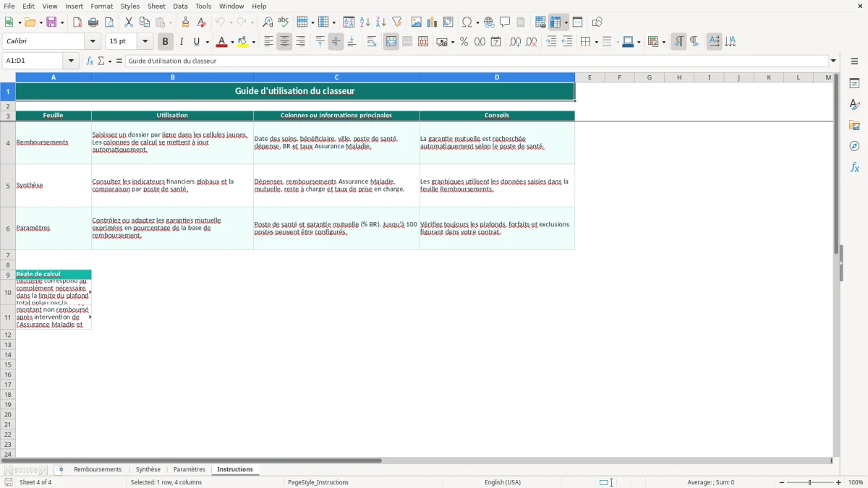
Task: Select the Clone Formatting paintbrush
Action: click(185, 22)
